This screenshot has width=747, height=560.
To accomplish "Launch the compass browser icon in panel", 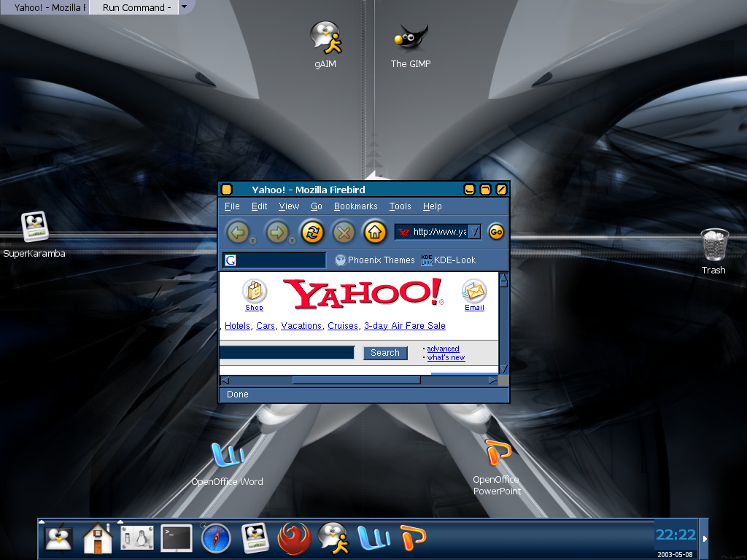I will [216, 538].
